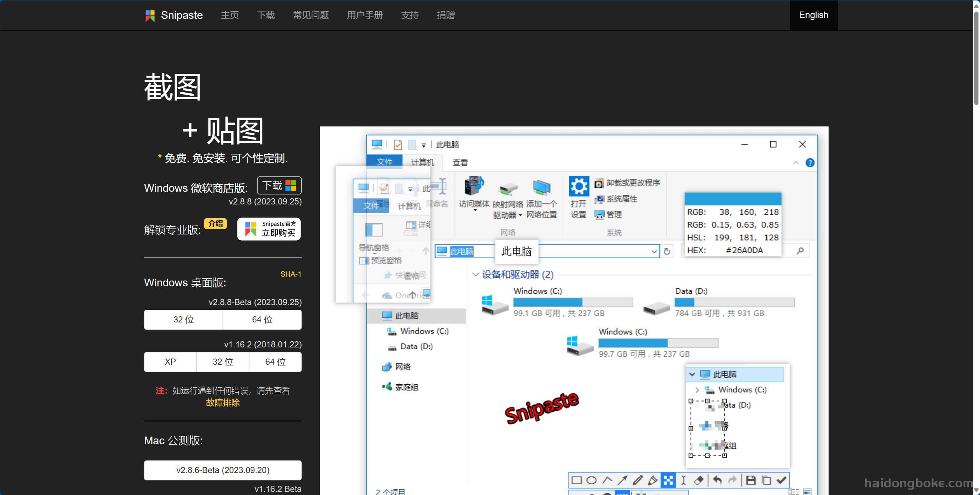Open the 故障排除 troubleshooting link
Screen dimensions: 980x495
(223, 403)
